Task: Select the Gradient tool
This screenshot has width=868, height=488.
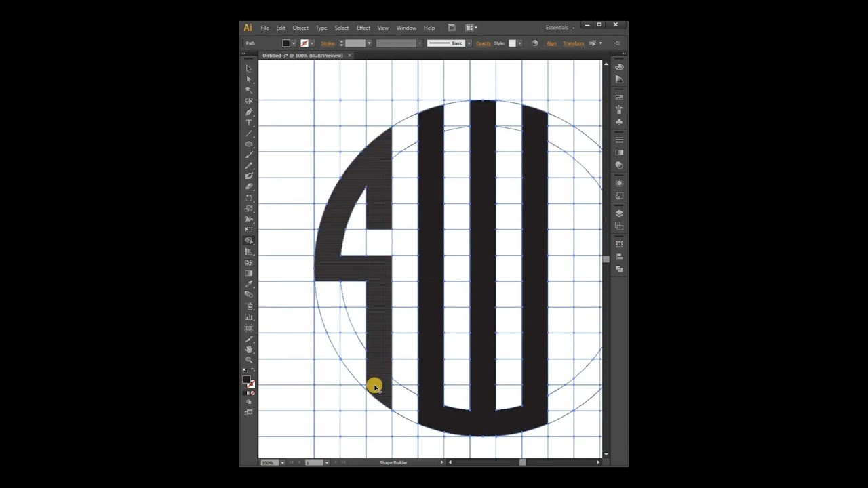Action: tap(249, 273)
